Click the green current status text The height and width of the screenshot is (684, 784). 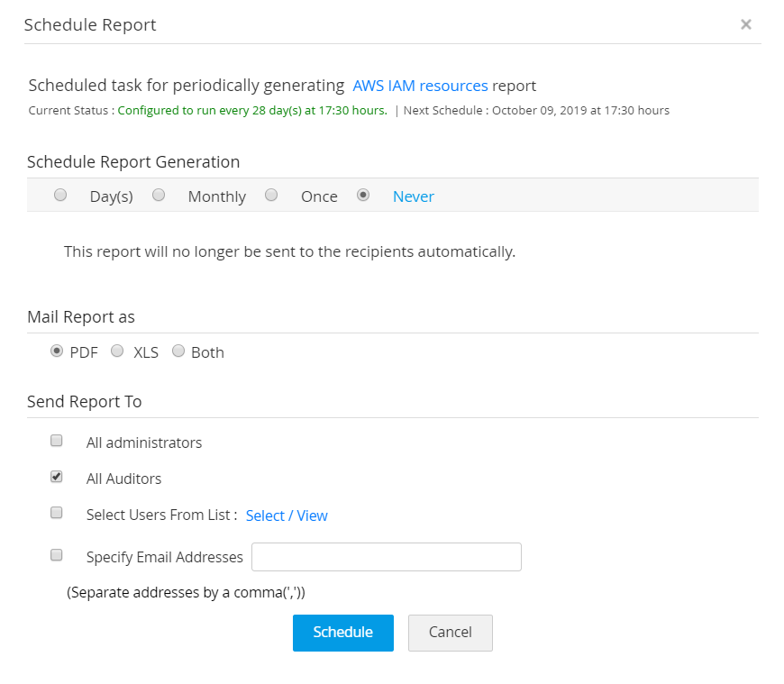(x=252, y=111)
